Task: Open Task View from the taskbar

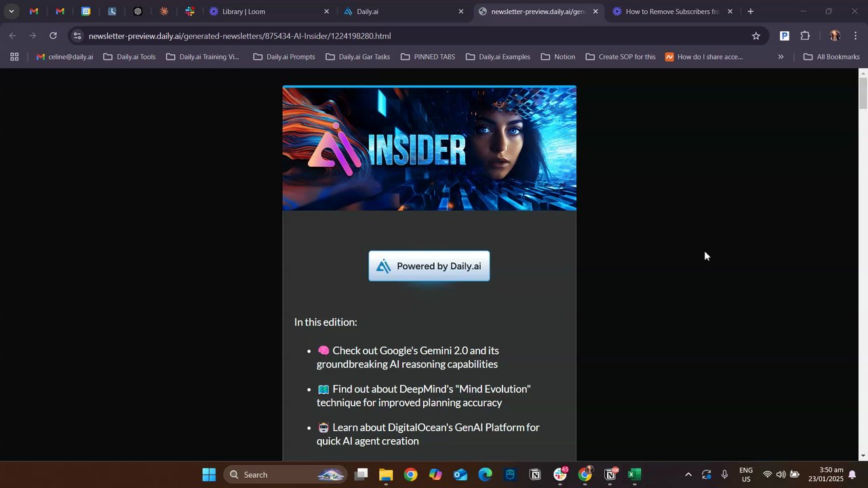Action: 361,474
